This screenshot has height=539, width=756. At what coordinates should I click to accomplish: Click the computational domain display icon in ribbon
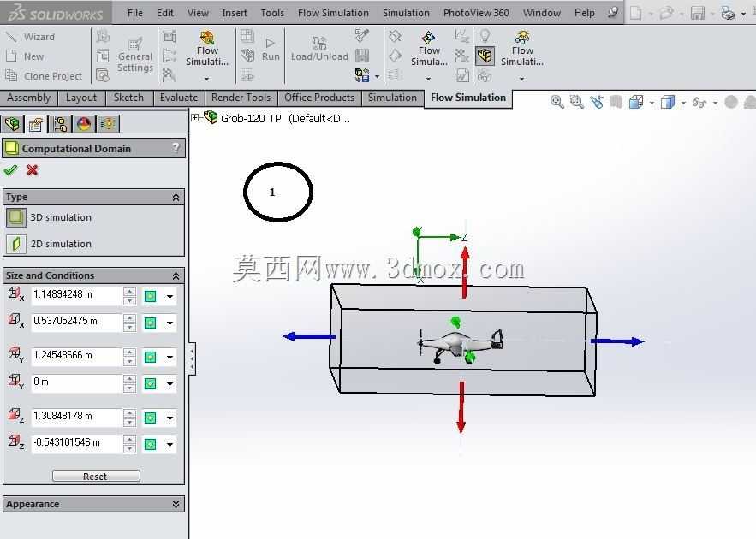(x=485, y=56)
